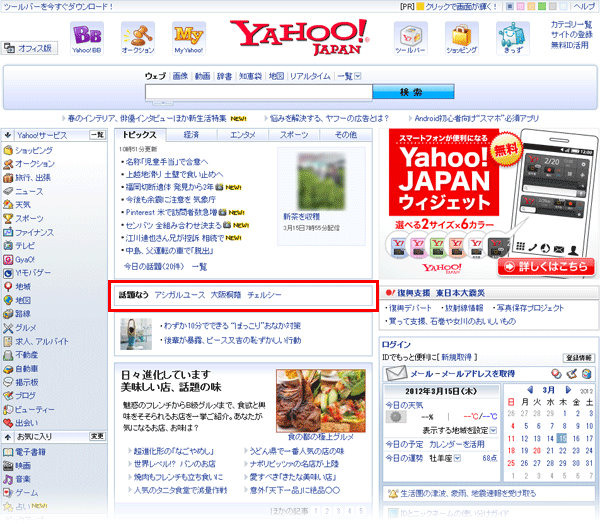Select March 20 in the calendar
The height and width of the screenshot is (524, 600).
tap(537, 451)
